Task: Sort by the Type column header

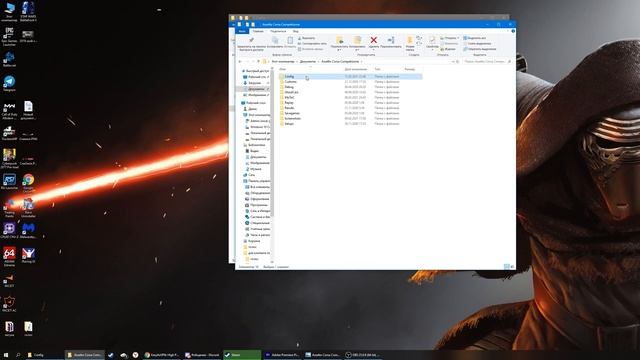Action: click(x=377, y=69)
